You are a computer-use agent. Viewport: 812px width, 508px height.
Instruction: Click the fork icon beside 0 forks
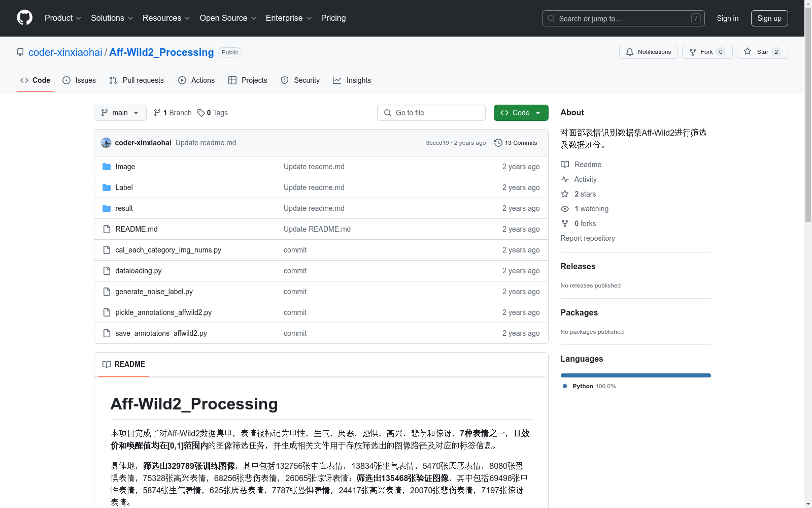(x=565, y=224)
